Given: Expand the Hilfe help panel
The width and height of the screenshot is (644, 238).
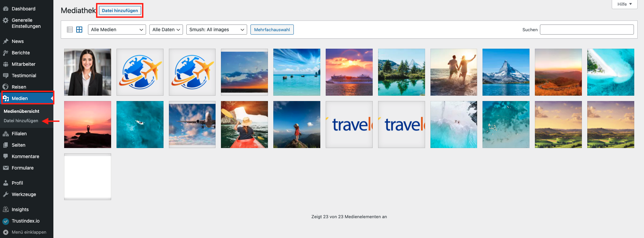Looking at the screenshot, I should [x=624, y=4].
